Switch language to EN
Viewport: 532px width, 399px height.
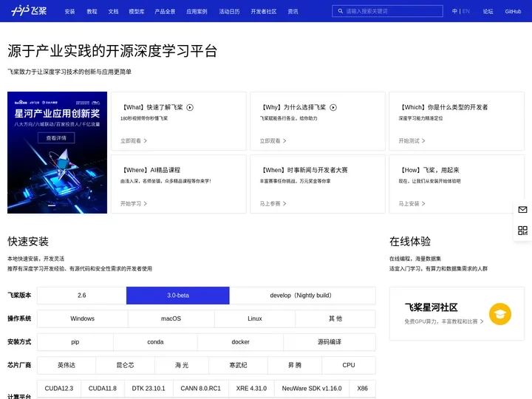click(466, 11)
